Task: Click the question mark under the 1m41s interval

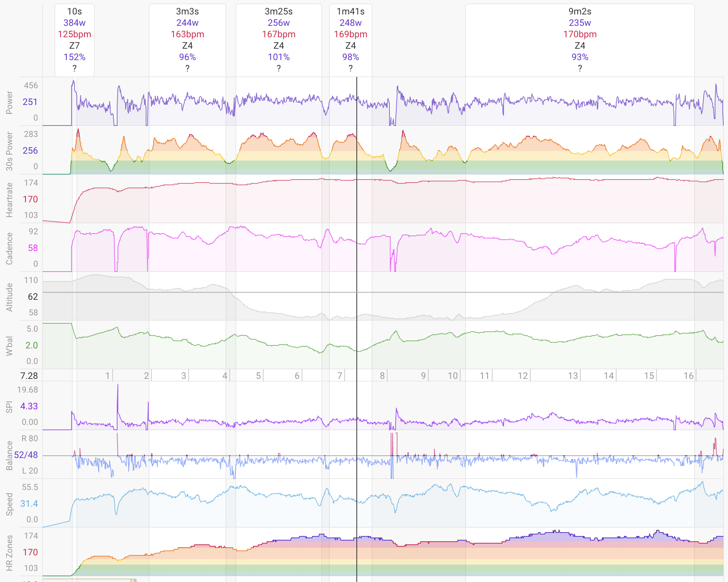Action: 351,68
